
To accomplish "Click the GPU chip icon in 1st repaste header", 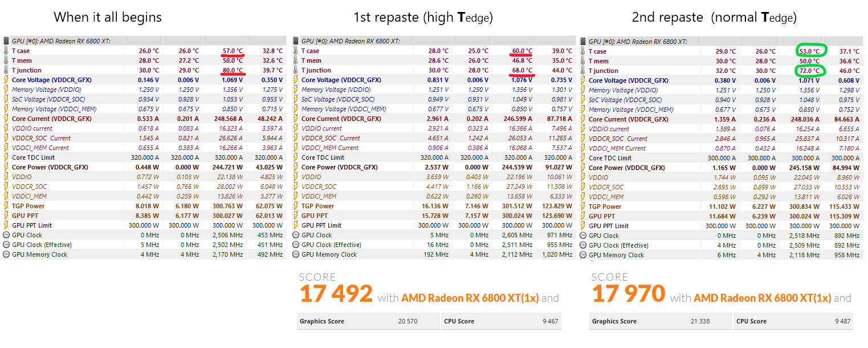I will pyautogui.click(x=296, y=41).
